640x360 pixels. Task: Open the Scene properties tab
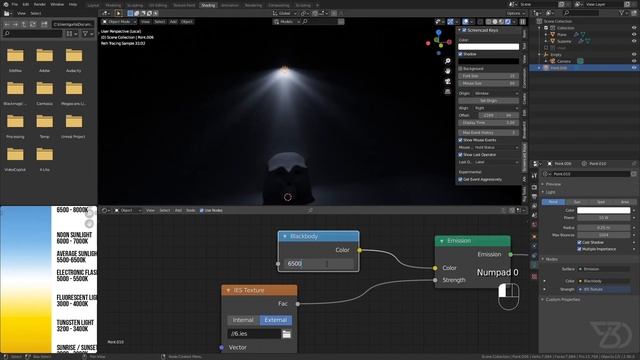pyautogui.click(x=534, y=216)
